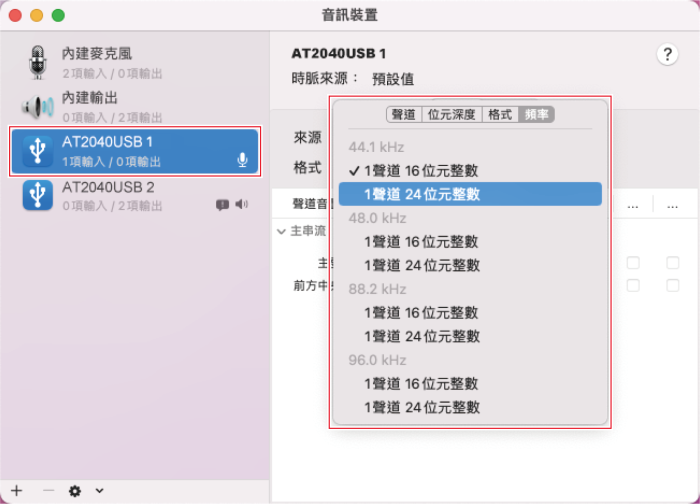Click the chevron next to the gear

coord(99,491)
